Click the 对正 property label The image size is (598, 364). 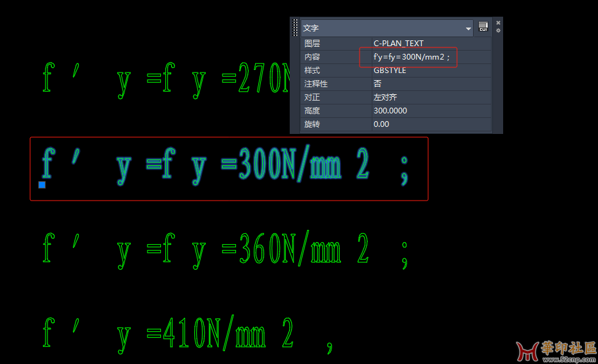tap(312, 97)
